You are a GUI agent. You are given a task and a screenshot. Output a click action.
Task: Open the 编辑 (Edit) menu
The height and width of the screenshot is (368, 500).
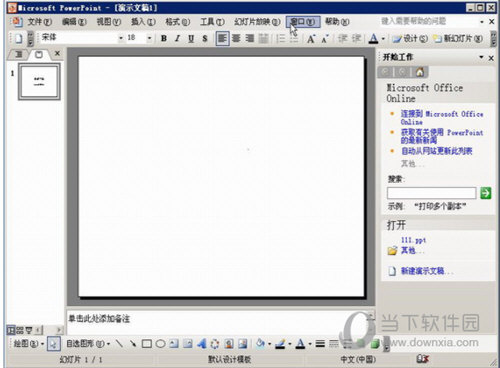(74, 22)
